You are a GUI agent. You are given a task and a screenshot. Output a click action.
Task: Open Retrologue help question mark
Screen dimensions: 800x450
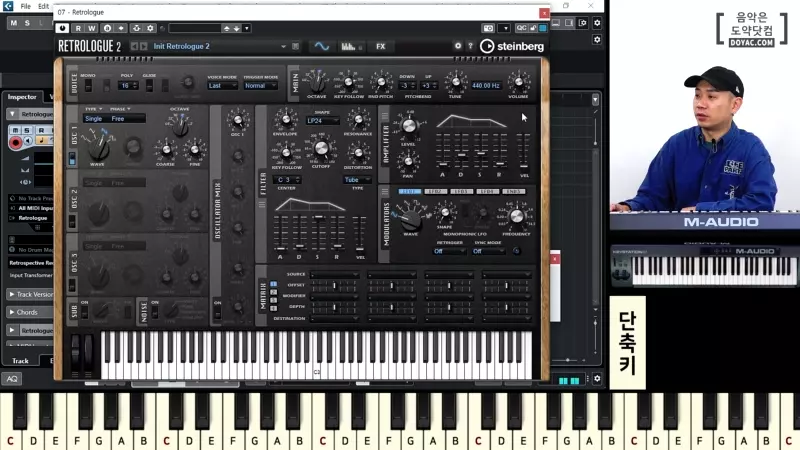pyautogui.click(x=470, y=46)
